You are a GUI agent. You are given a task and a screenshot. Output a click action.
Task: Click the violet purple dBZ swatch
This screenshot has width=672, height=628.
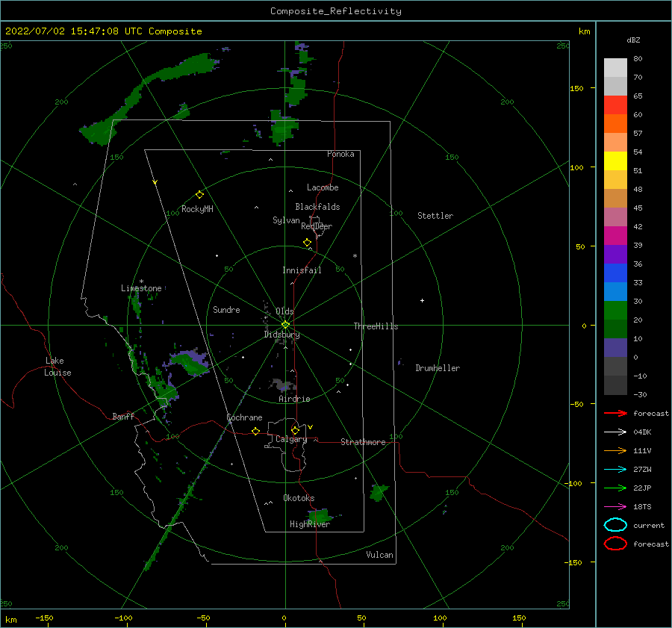click(615, 254)
